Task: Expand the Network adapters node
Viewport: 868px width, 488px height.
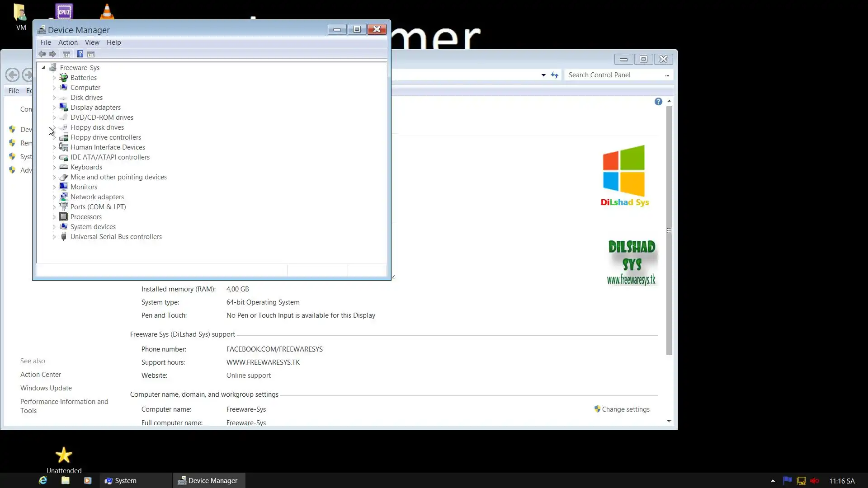Action: point(54,197)
